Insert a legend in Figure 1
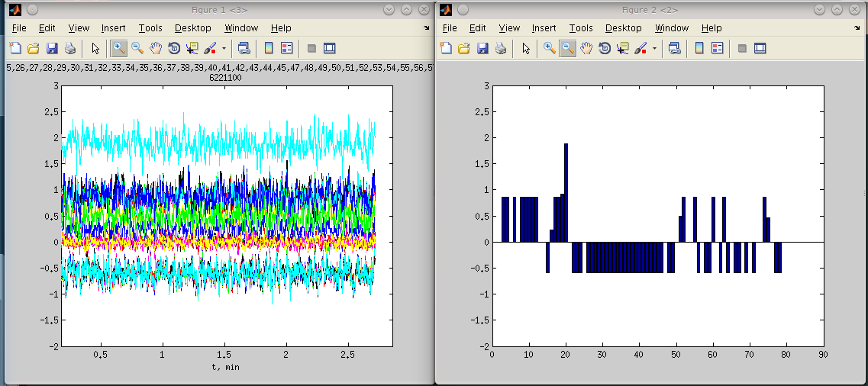The width and height of the screenshot is (868, 386). tap(286, 48)
